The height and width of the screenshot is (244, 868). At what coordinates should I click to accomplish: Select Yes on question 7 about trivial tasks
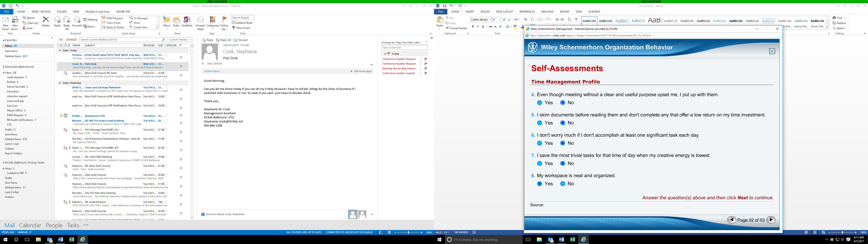coord(540,163)
